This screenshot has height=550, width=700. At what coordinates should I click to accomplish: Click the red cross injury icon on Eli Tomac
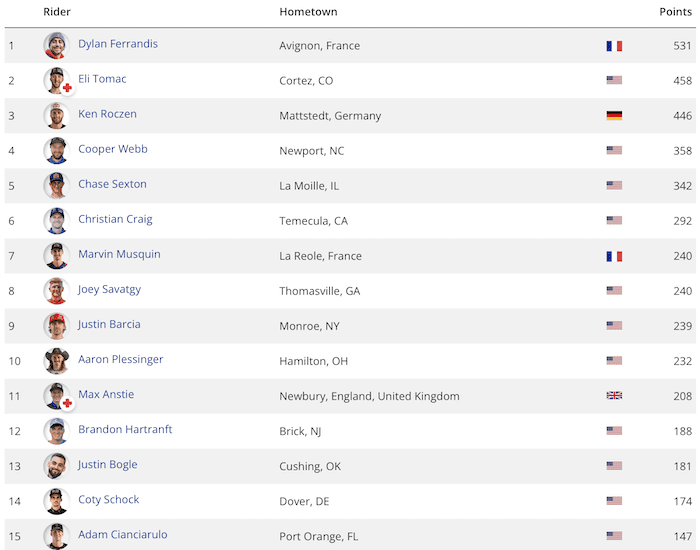pos(67,88)
